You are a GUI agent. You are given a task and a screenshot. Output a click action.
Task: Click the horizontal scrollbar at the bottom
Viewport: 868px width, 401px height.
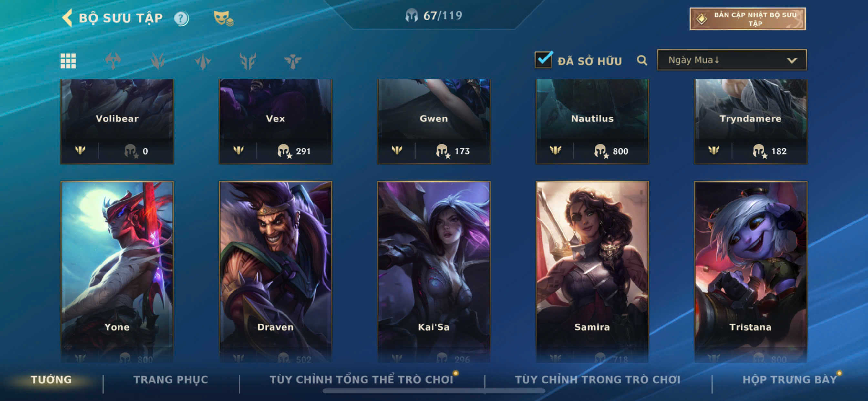[x=434, y=391]
